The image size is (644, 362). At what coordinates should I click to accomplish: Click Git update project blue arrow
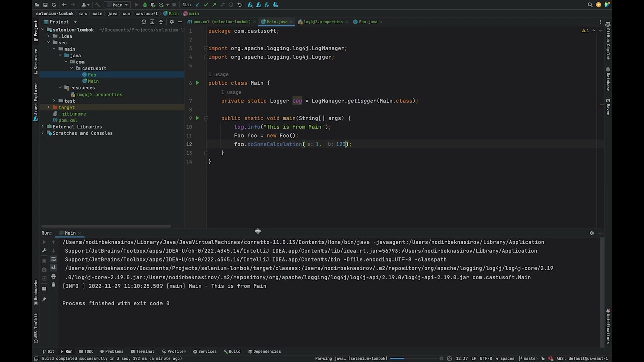tap(197, 5)
